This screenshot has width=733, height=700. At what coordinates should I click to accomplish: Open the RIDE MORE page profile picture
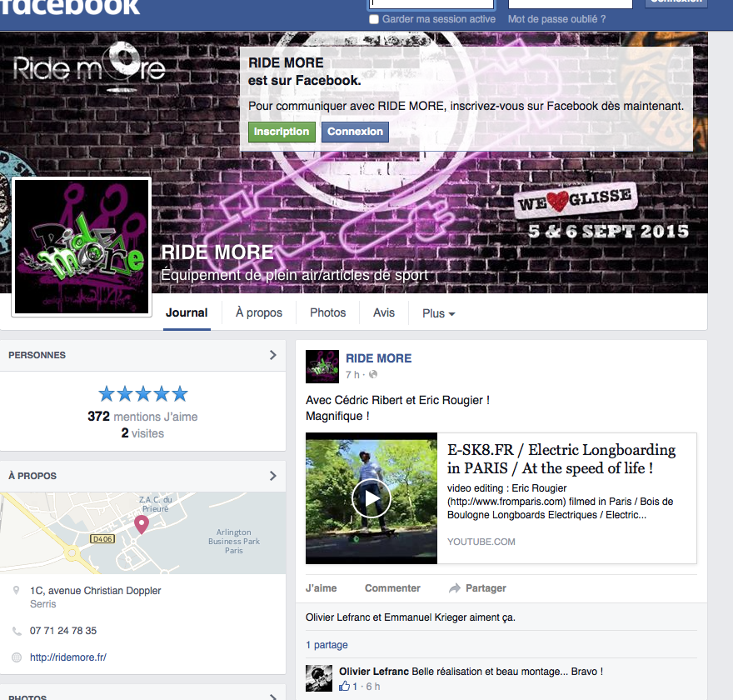(82, 247)
